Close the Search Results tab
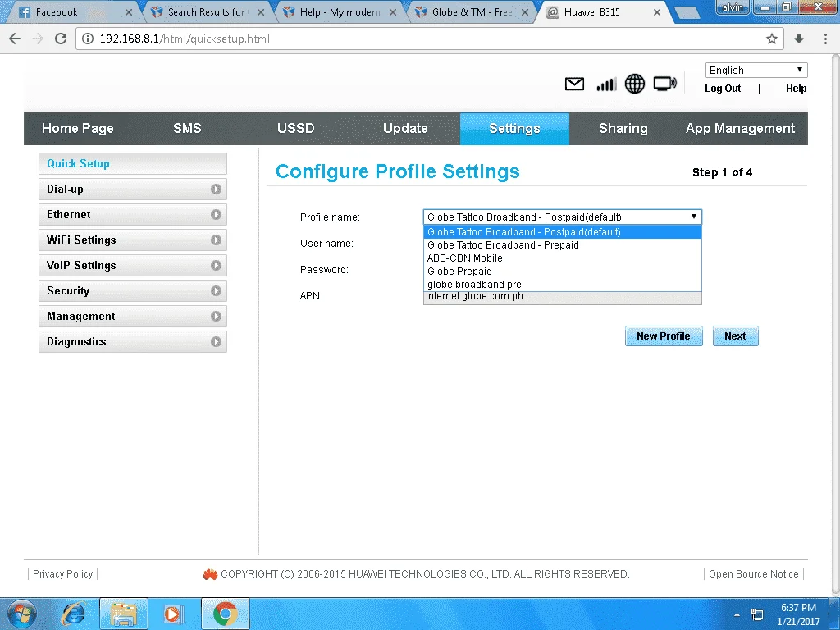The height and width of the screenshot is (630, 840). (261, 11)
